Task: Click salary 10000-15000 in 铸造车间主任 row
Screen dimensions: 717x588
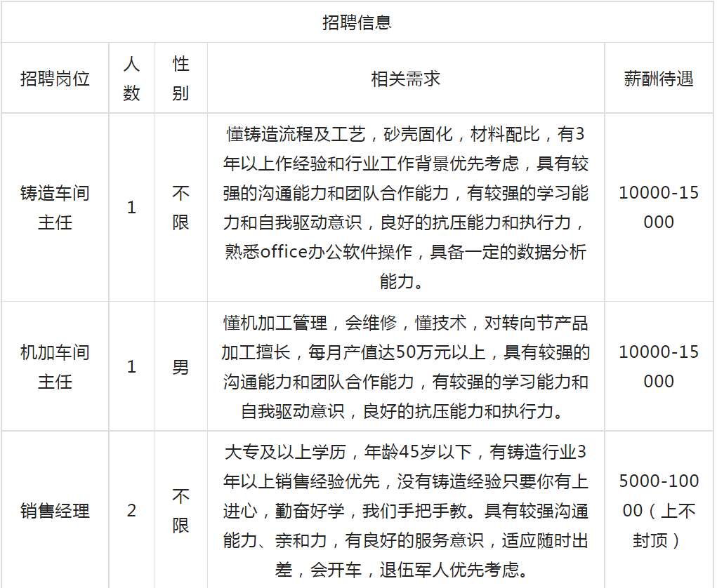Action: (x=659, y=208)
